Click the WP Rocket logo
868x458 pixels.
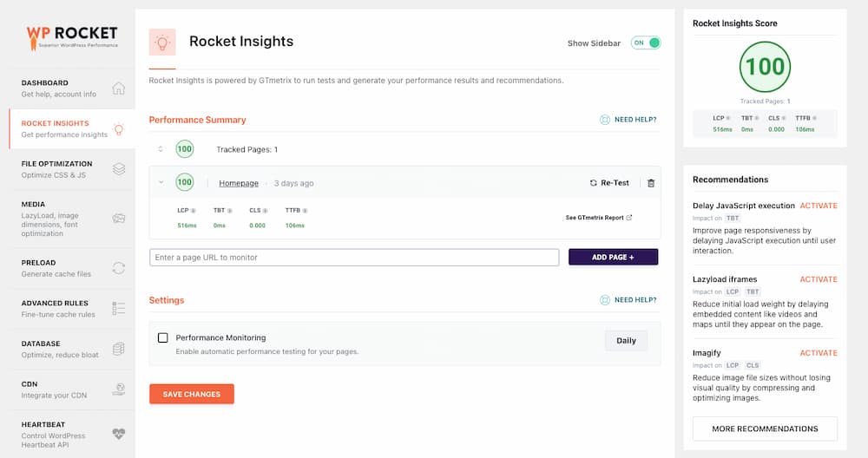[72, 37]
